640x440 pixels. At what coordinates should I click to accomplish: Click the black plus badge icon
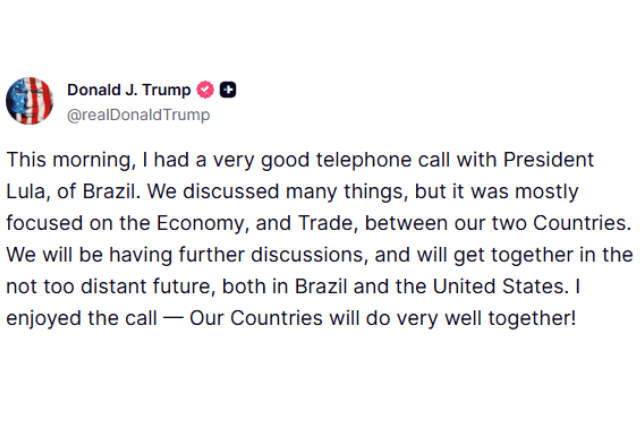(x=227, y=90)
